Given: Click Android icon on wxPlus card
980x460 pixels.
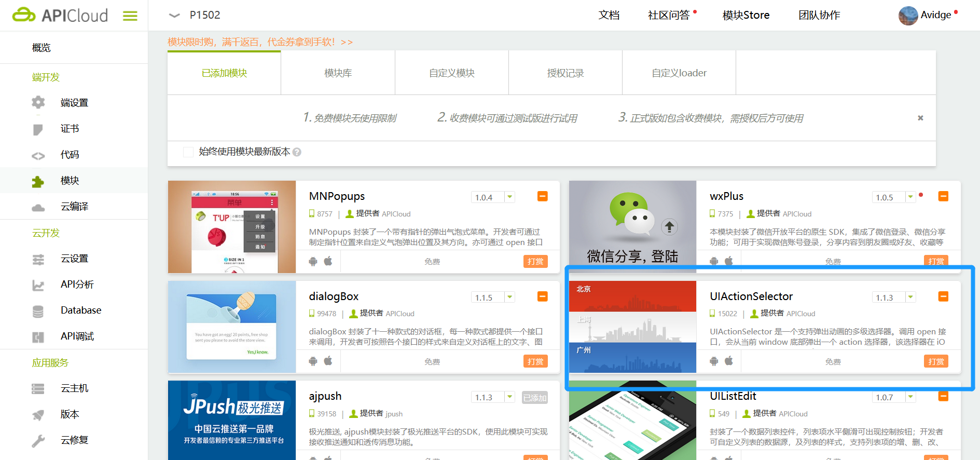Looking at the screenshot, I should pyautogui.click(x=714, y=261).
